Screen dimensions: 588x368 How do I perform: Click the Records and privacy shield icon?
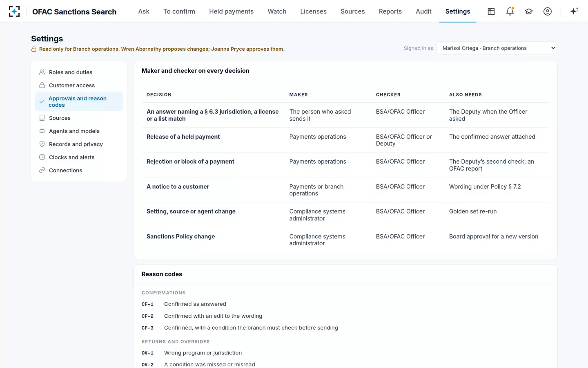click(x=42, y=144)
